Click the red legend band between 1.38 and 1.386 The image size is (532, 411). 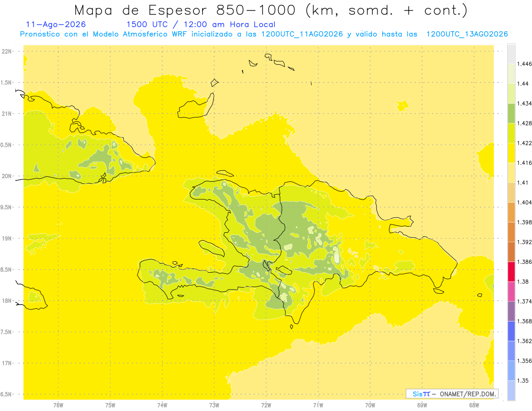tap(511, 271)
